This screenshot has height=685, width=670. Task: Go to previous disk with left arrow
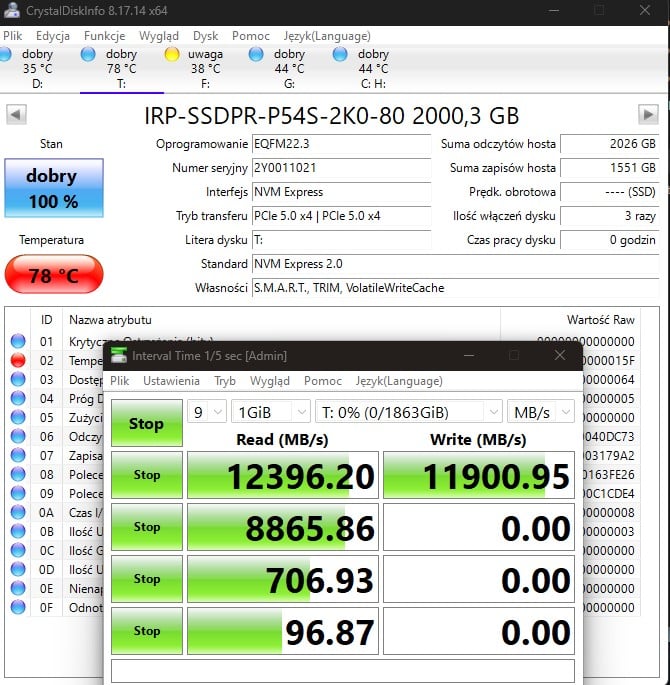16,114
